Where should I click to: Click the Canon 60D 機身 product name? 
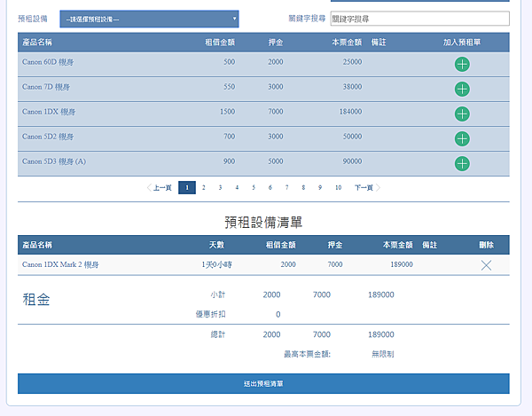coord(48,62)
